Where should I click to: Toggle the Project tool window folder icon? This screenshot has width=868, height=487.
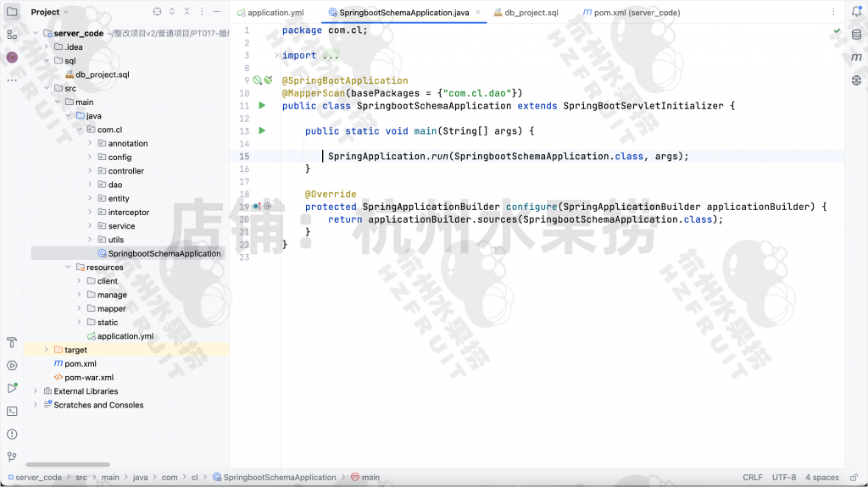12,12
